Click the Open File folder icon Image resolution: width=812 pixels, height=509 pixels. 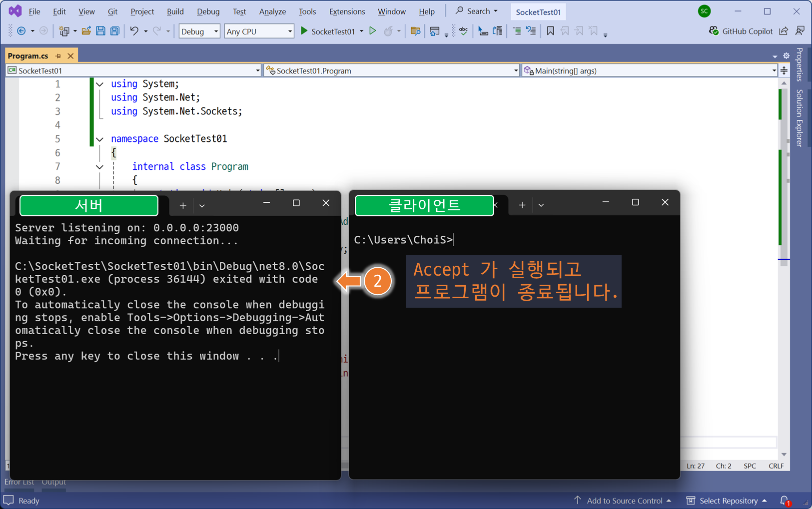pyautogui.click(x=86, y=31)
